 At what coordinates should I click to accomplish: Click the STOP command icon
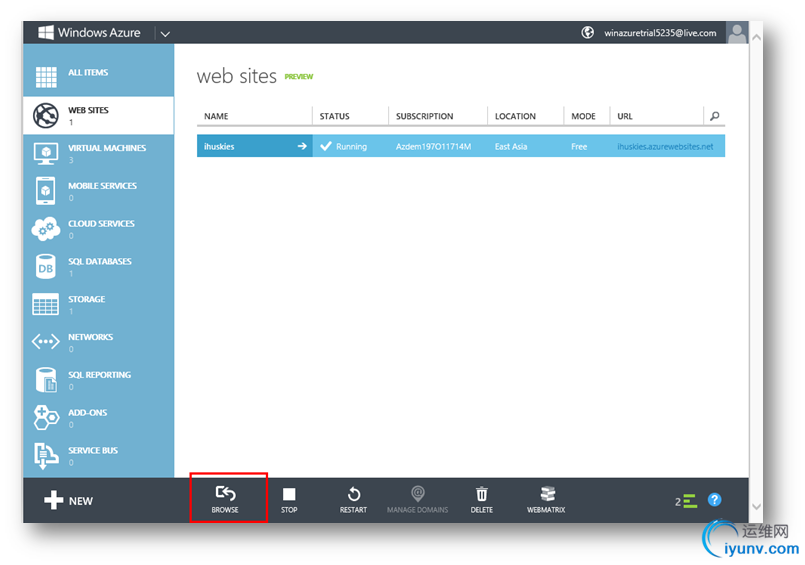pos(289,494)
